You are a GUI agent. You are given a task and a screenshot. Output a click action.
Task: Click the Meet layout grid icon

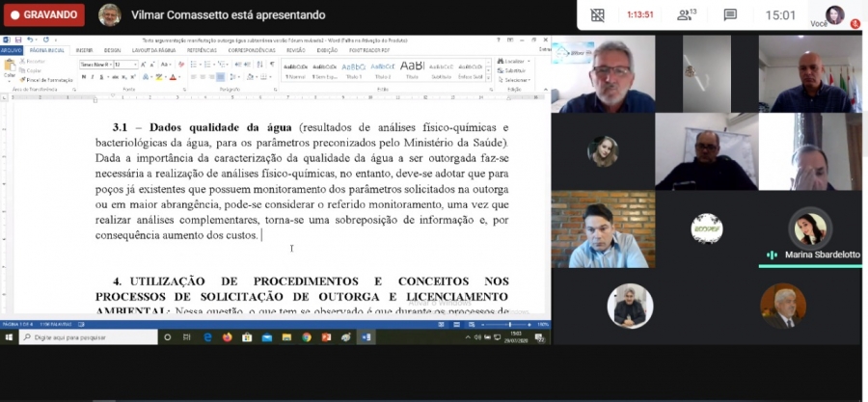[x=597, y=14]
